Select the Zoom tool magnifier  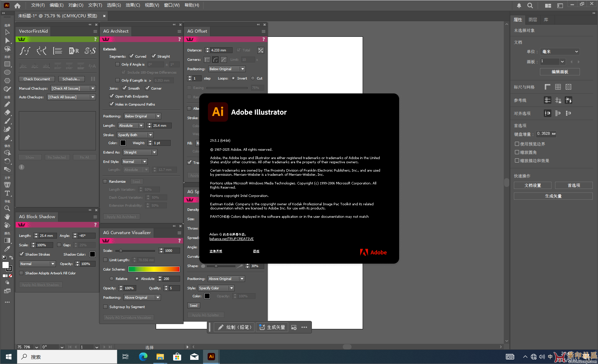[x=7, y=208]
